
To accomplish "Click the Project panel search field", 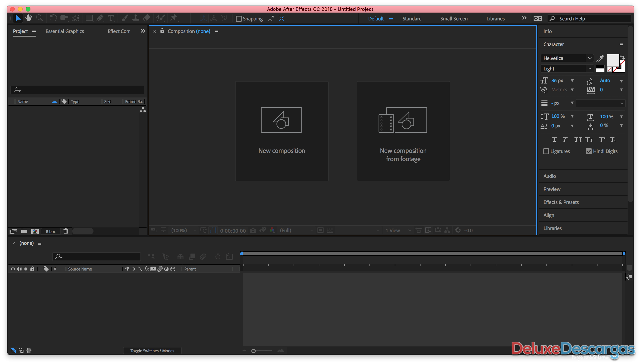I will [x=77, y=90].
